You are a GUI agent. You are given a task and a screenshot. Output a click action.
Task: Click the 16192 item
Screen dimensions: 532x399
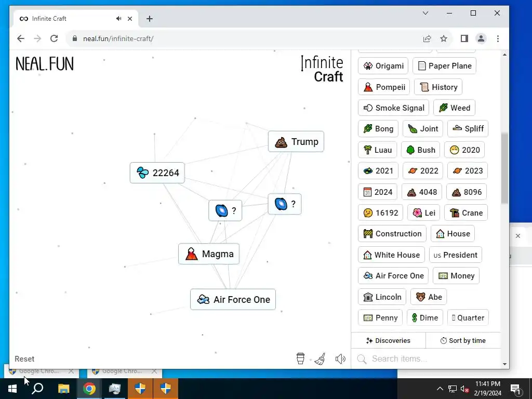pyautogui.click(x=380, y=212)
